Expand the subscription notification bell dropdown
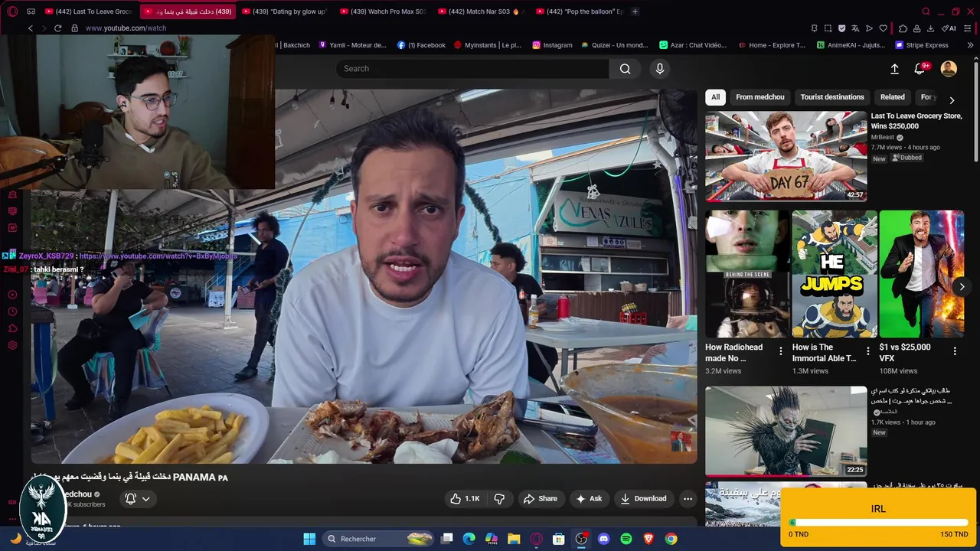The height and width of the screenshot is (551, 980). click(x=137, y=499)
